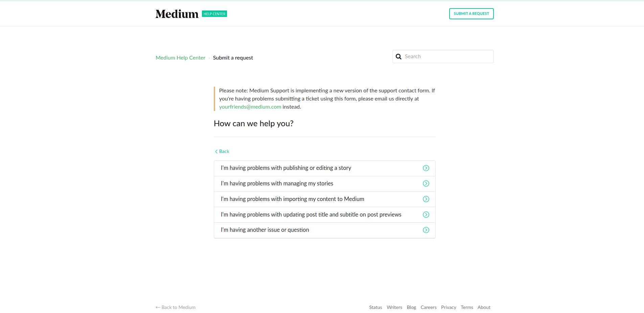644x313 pixels.
Task: Click arrow icon beside another issue or question
Action: (x=426, y=230)
